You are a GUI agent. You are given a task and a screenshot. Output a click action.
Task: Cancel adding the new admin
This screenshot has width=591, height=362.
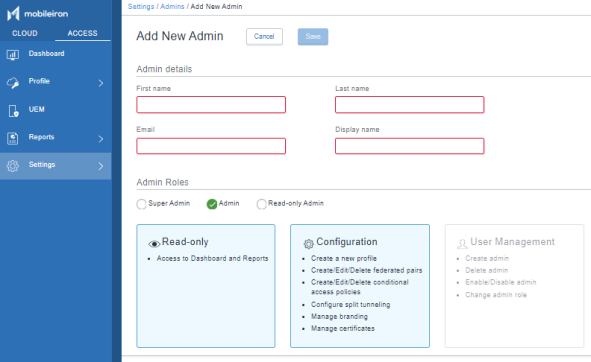[x=264, y=37]
